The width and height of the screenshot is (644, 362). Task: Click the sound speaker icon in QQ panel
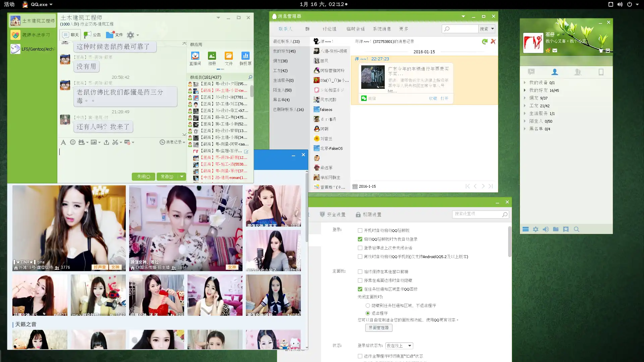coord(546,229)
